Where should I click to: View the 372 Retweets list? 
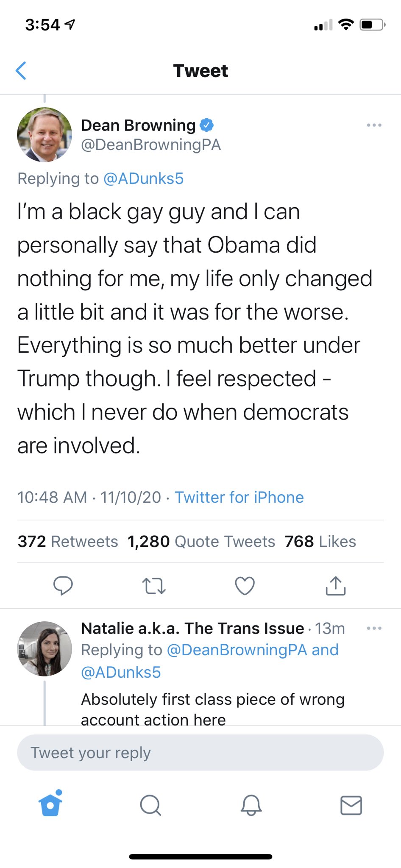68,541
